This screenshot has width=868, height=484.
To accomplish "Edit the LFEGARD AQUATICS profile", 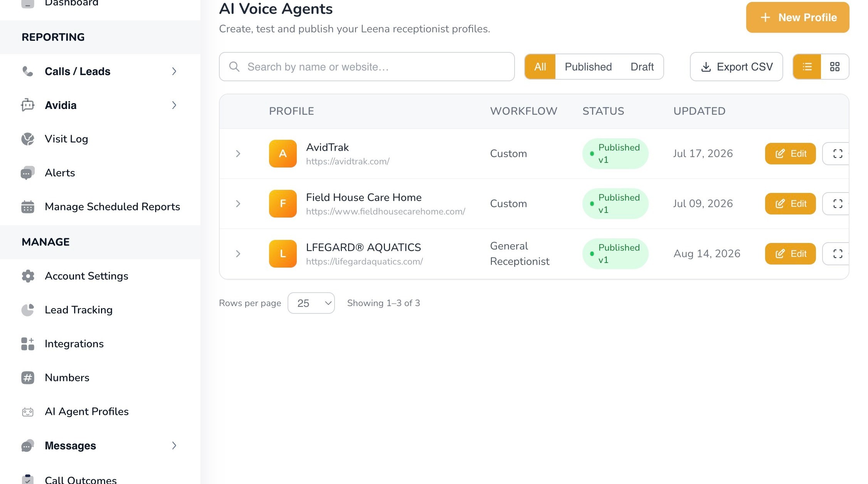I will pos(790,254).
